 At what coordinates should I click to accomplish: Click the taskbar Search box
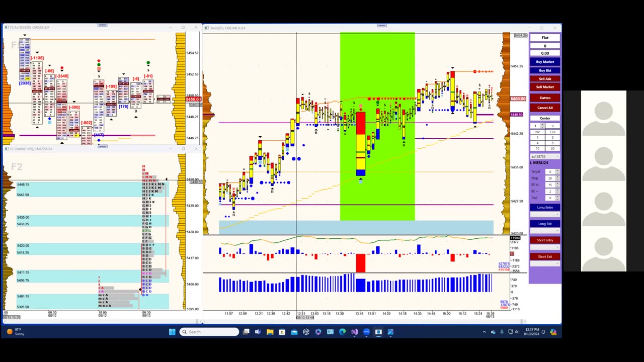tap(209, 332)
